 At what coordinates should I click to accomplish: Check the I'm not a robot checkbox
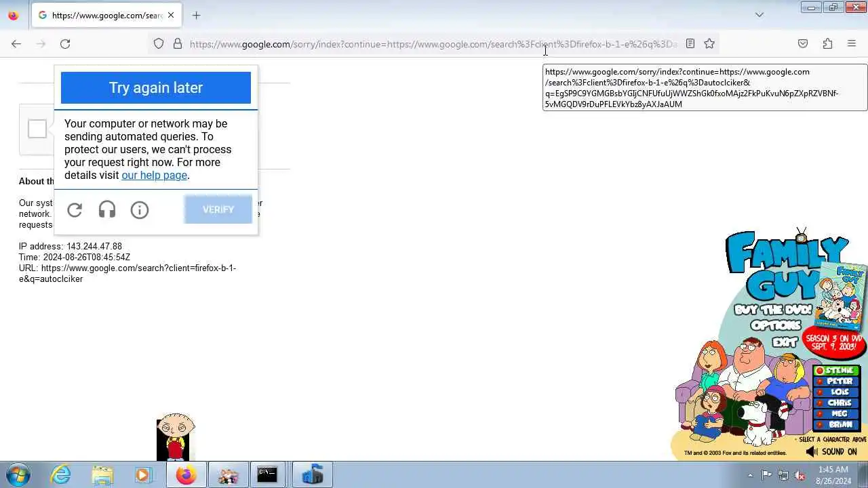37,129
